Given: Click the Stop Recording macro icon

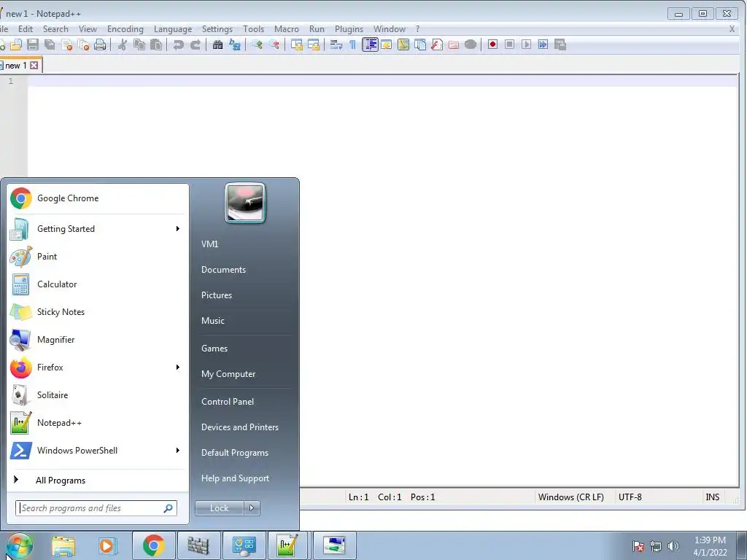Looking at the screenshot, I should pyautogui.click(x=509, y=44).
